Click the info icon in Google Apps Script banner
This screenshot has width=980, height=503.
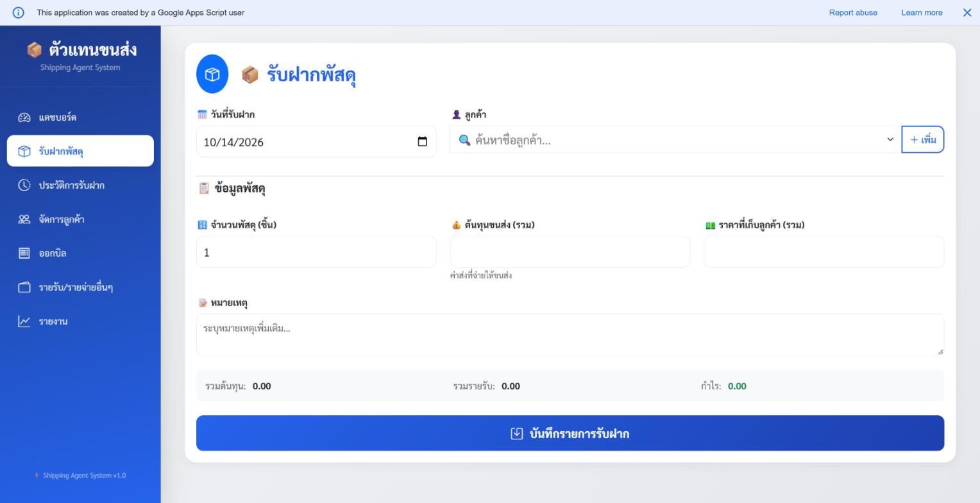click(x=18, y=12)
